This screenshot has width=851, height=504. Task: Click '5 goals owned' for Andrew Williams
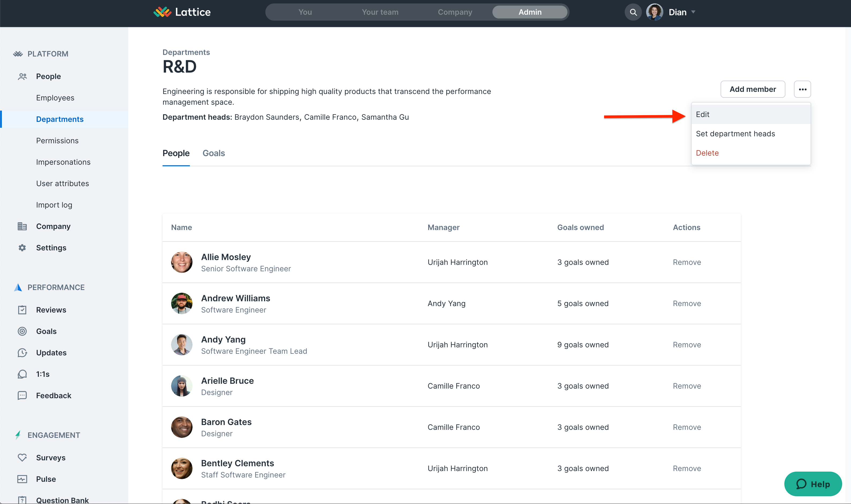coord(583,304)
